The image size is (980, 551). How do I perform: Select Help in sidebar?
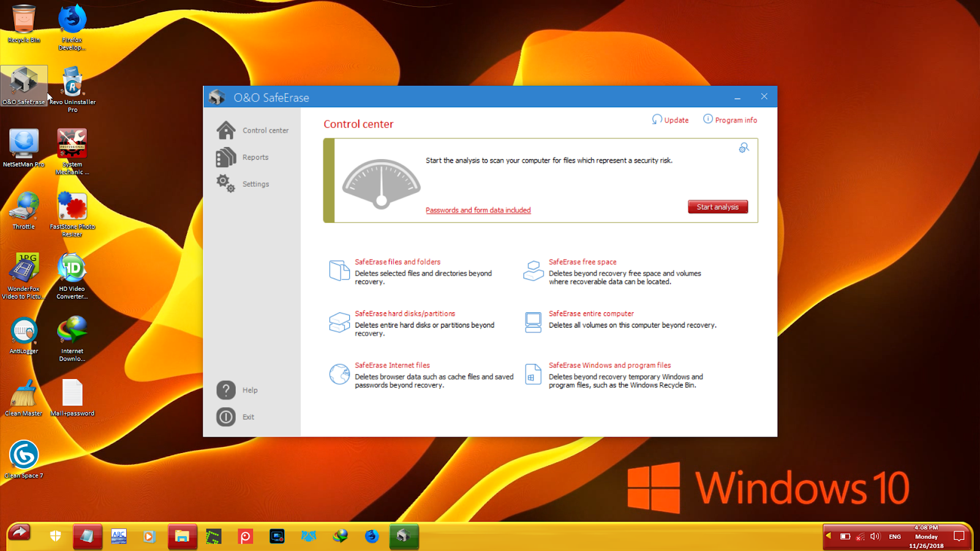250,390
